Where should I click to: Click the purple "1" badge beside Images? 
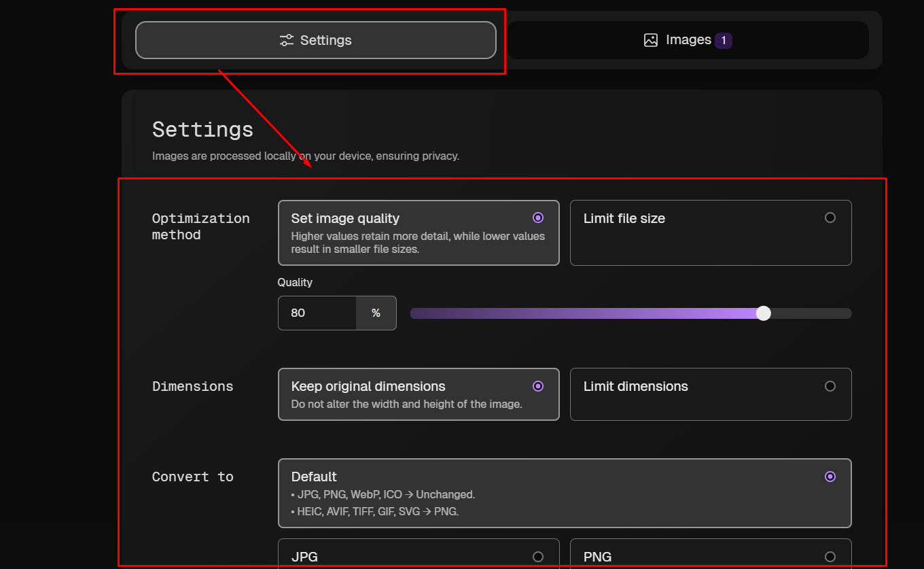pyautogui.click(x=724, y=39)
